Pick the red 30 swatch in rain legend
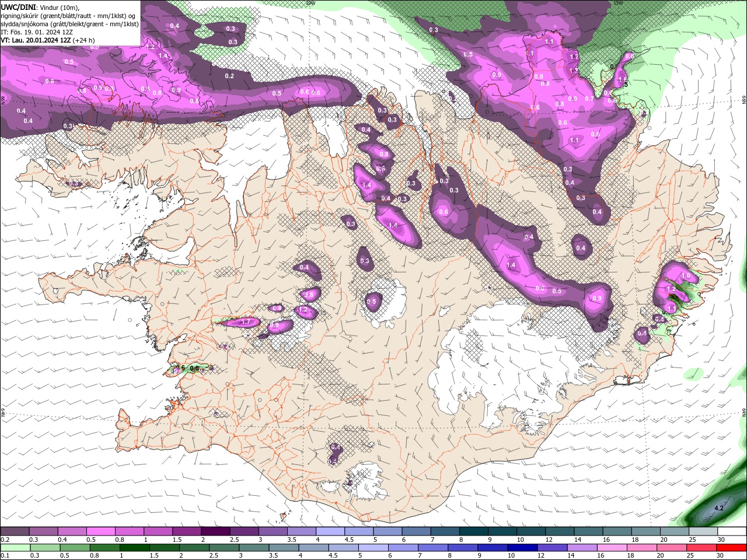The width and height of the screenshot is (747, 560). pyautogui.click(x=732, y=548)
